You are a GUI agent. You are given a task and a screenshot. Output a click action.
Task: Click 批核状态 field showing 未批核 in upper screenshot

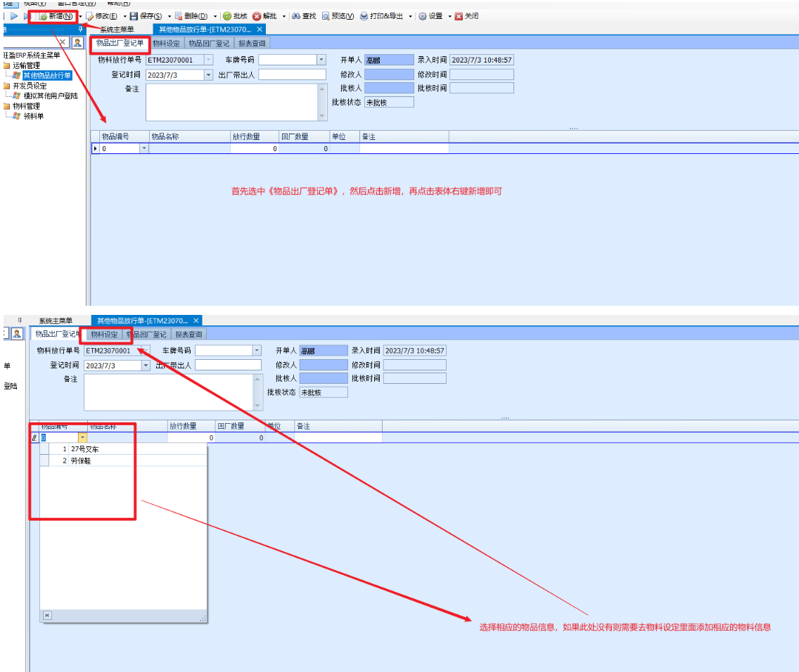pyautogui.click(x=389, y=103)
